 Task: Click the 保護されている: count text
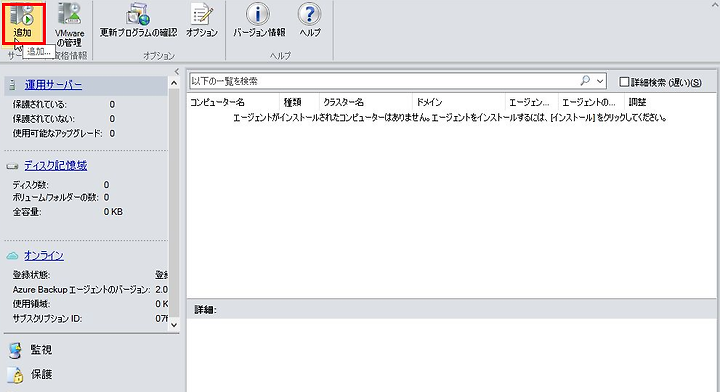click(x=39, y=105)
